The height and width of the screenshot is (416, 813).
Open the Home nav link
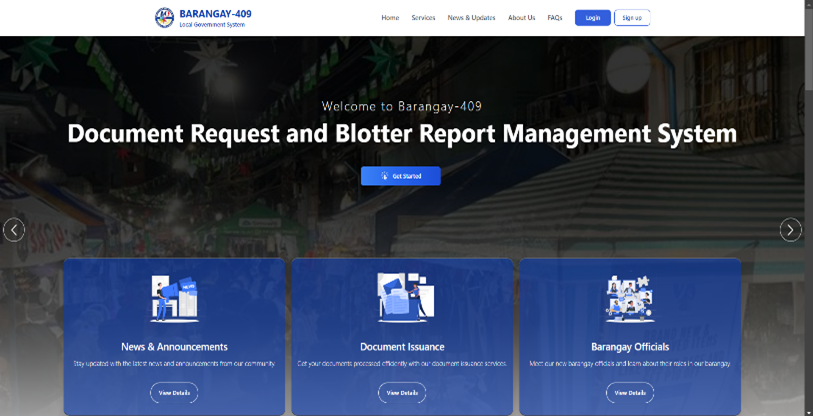(390, 18)
